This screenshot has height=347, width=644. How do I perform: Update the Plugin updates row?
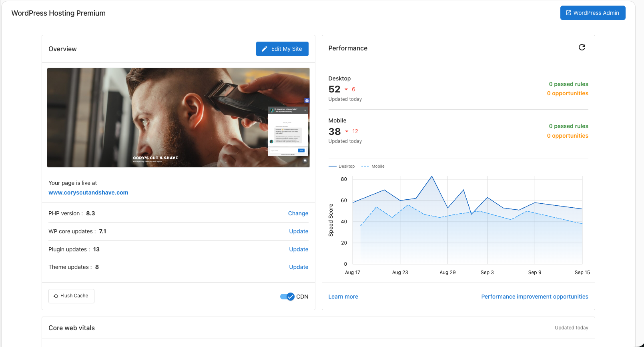point(299,249)
